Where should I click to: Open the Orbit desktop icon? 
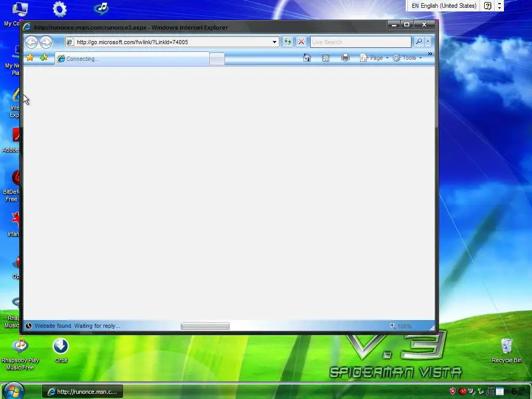tap(61, 351)
